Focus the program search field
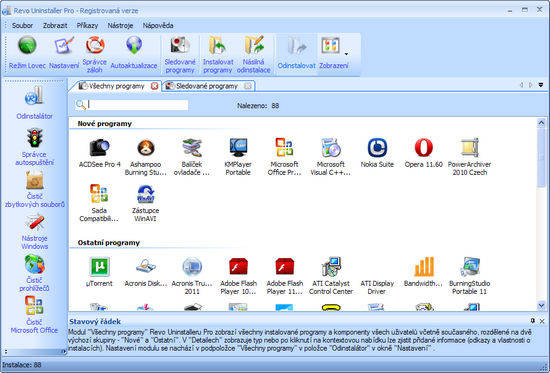Screen dimensions: 550x373 (137, 105)
